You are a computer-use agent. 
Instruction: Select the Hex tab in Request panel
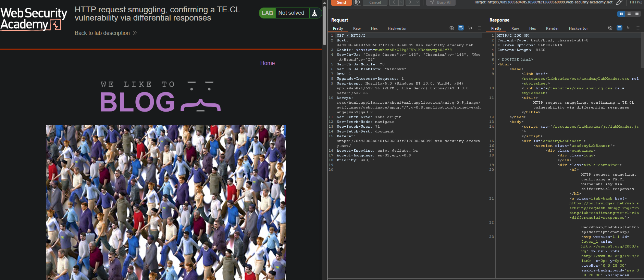pos(374,28)
